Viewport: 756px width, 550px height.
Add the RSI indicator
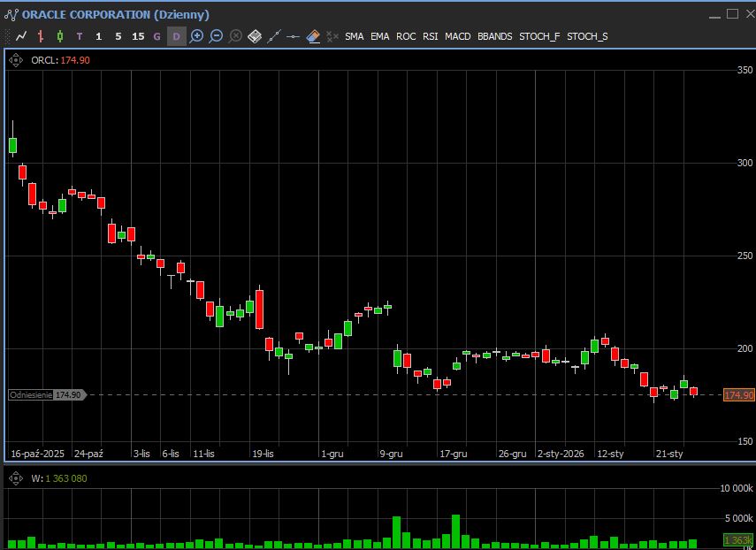(430, 36)
